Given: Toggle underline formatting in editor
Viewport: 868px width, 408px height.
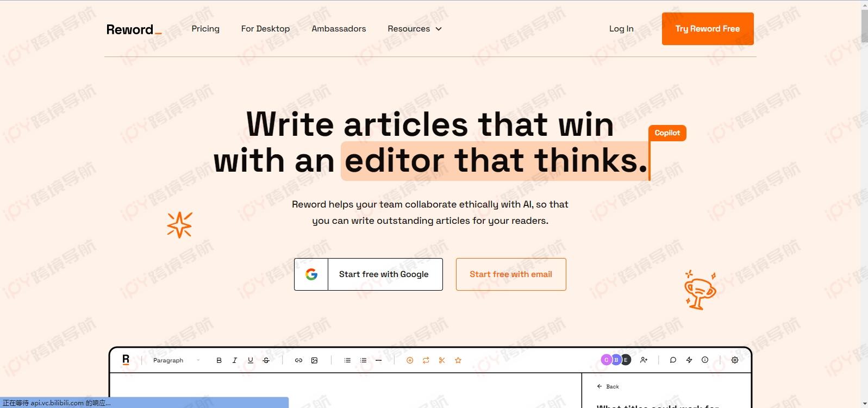Looking at the screenshot, I should (x=251, y=360).
